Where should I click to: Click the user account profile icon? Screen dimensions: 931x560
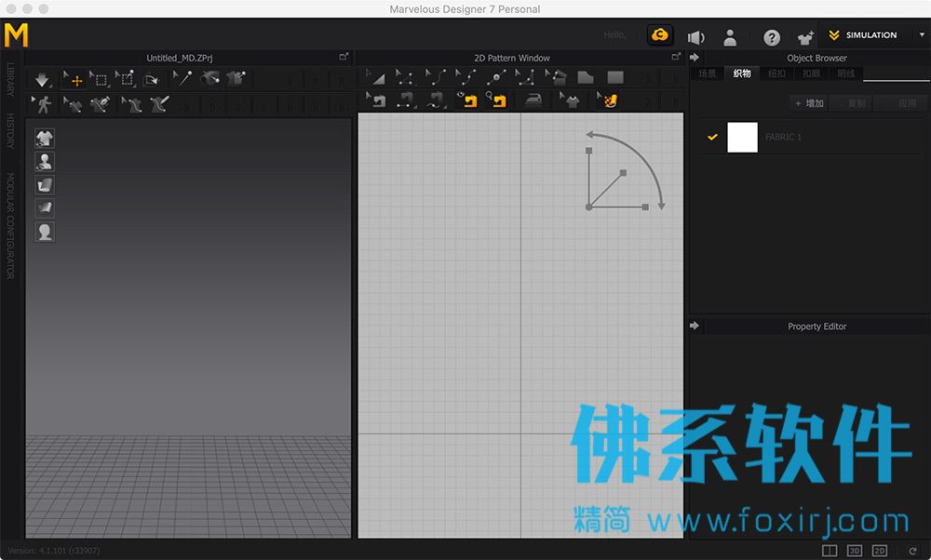731,37
